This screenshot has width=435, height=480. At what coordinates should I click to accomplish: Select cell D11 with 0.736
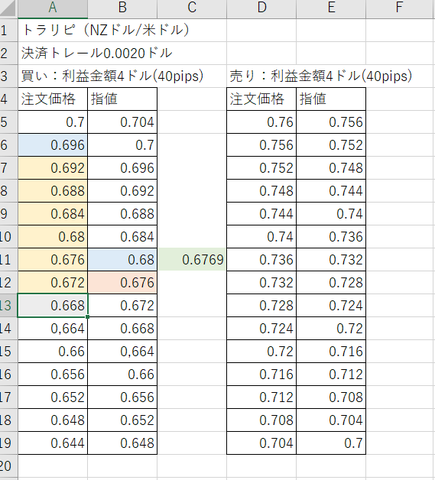pos(262,259)
